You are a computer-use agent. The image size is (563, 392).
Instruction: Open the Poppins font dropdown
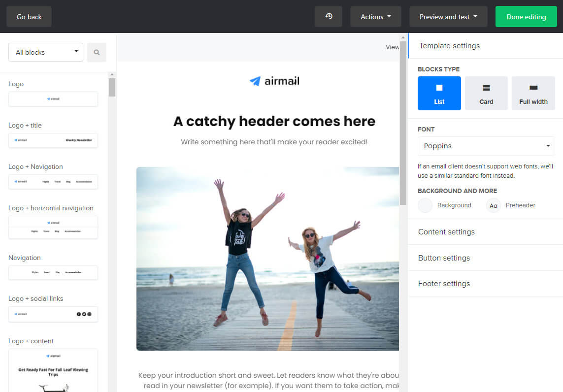[x=486, y=146]
